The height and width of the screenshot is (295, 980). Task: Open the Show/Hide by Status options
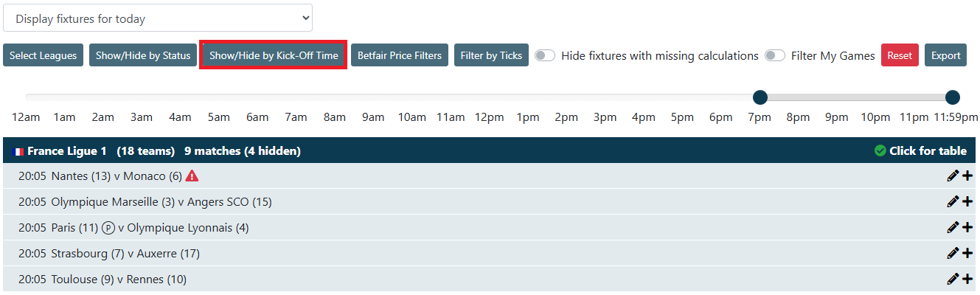[x=143, y=55]
